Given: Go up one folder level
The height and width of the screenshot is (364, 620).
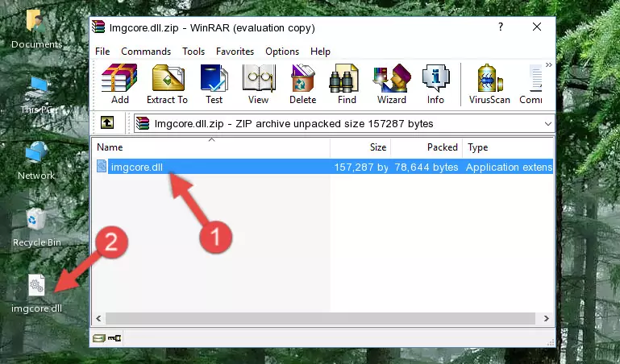Looking at the screenshot, I should [107, 122].
